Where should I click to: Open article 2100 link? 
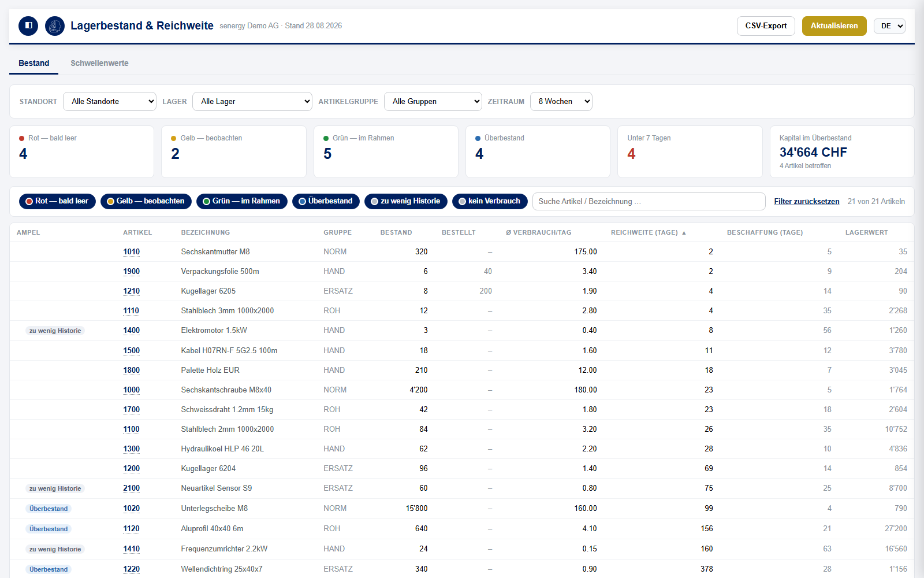pyautogui.click(x=132, y=488)
